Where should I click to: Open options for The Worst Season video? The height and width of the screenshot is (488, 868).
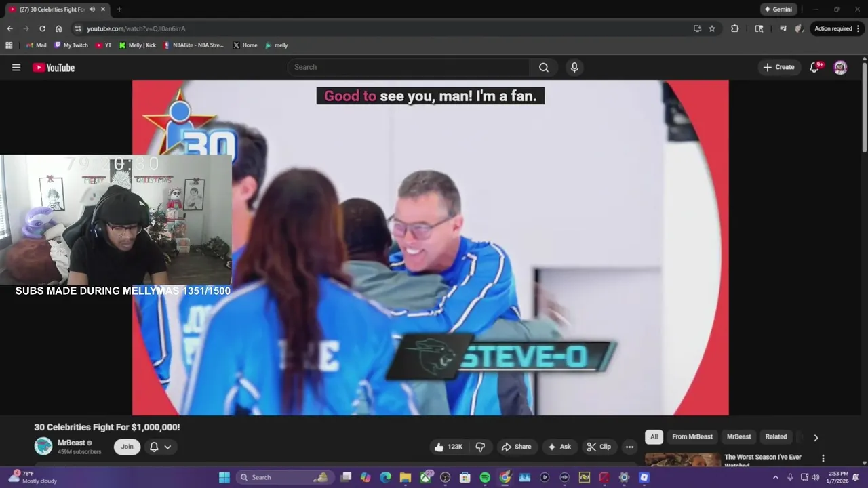[823, 459]
